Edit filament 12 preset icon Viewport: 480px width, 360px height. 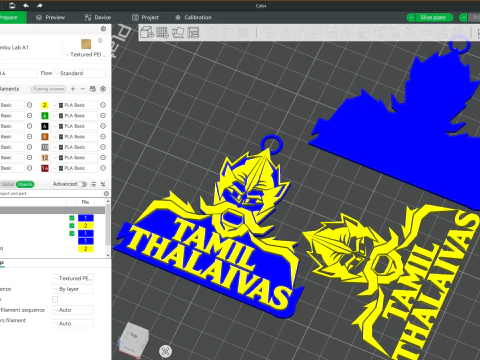[x=103, y=158]
